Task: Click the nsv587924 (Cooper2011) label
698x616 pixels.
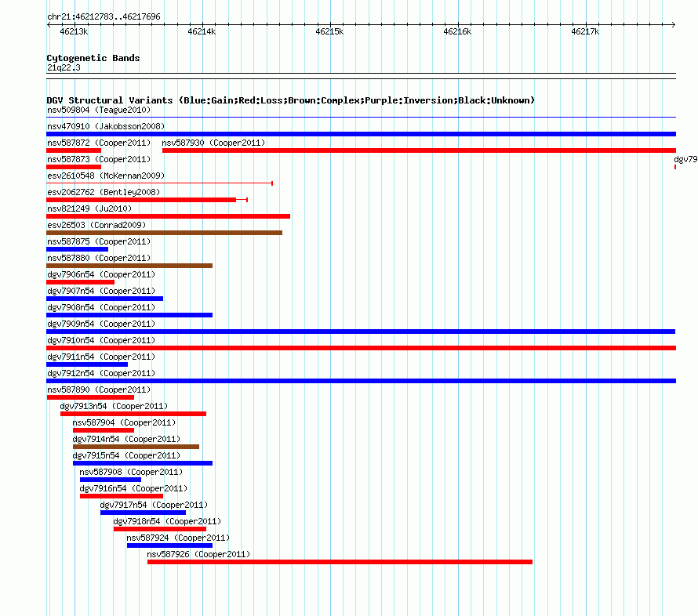Action: [x=178, y=538]
